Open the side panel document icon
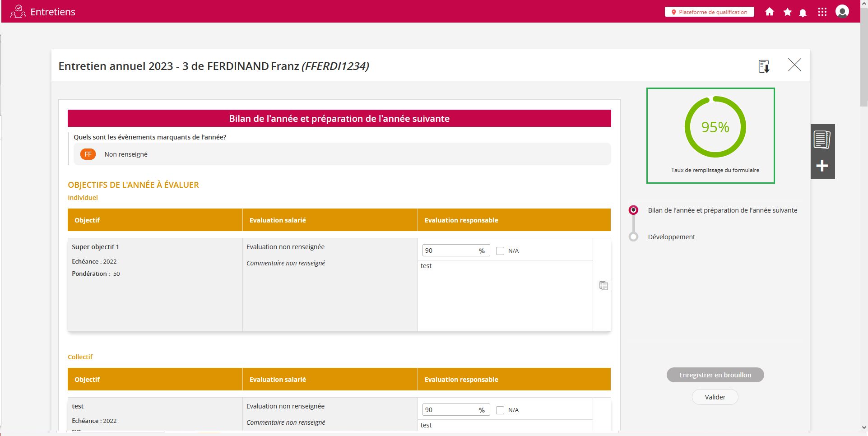 (822, 139)
